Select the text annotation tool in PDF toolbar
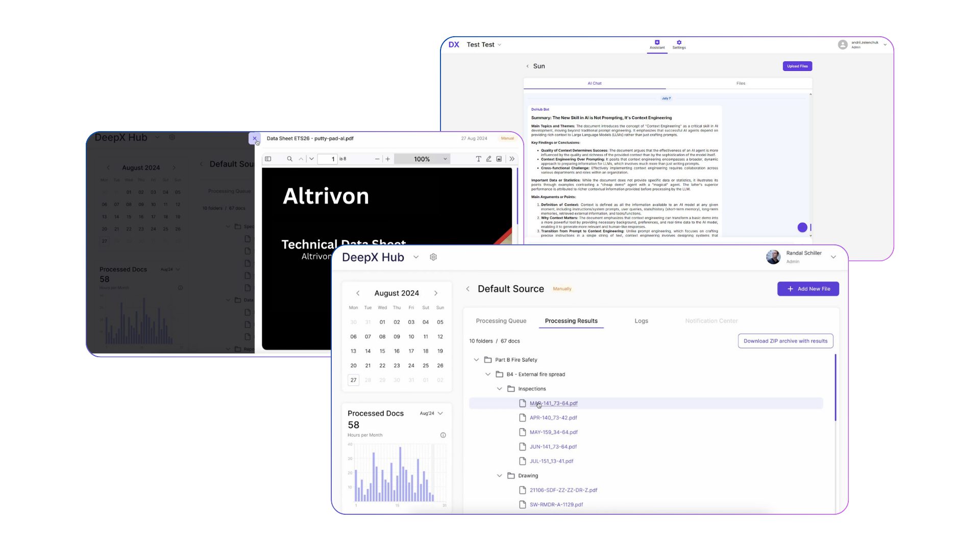 click(x=478, y=159)
